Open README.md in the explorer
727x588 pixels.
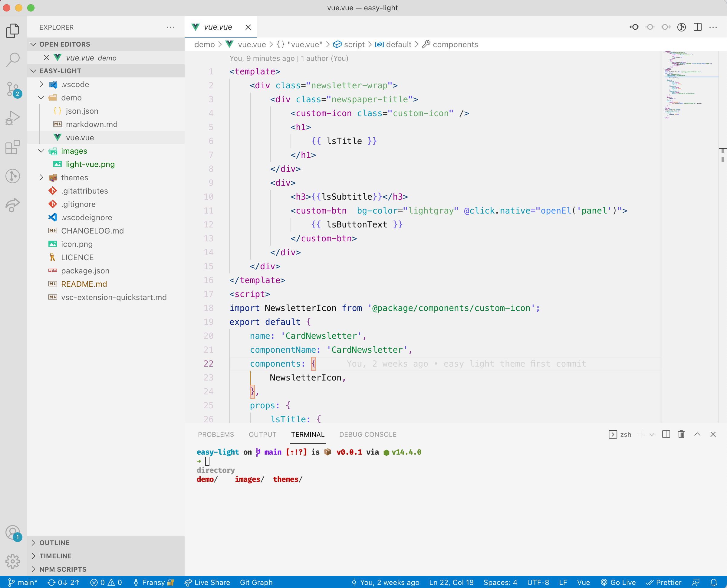[x=84, y=284]
